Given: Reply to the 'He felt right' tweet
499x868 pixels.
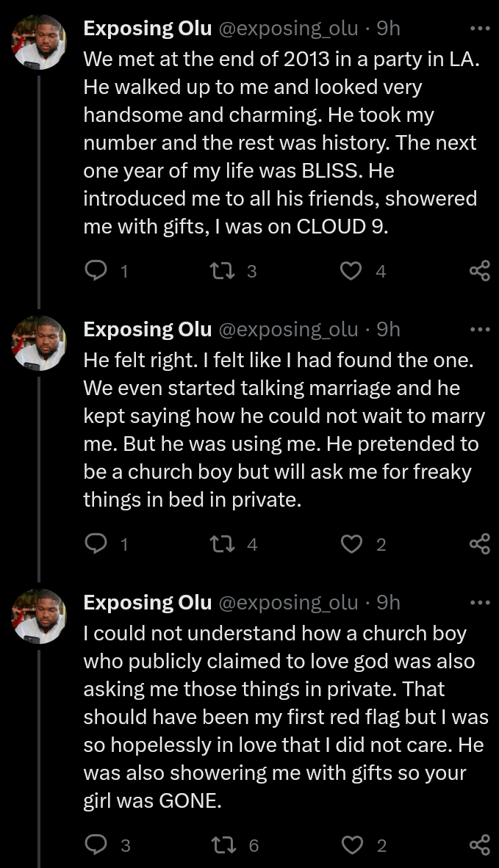Looking at the screenshot, I should (x=96, y=544).
